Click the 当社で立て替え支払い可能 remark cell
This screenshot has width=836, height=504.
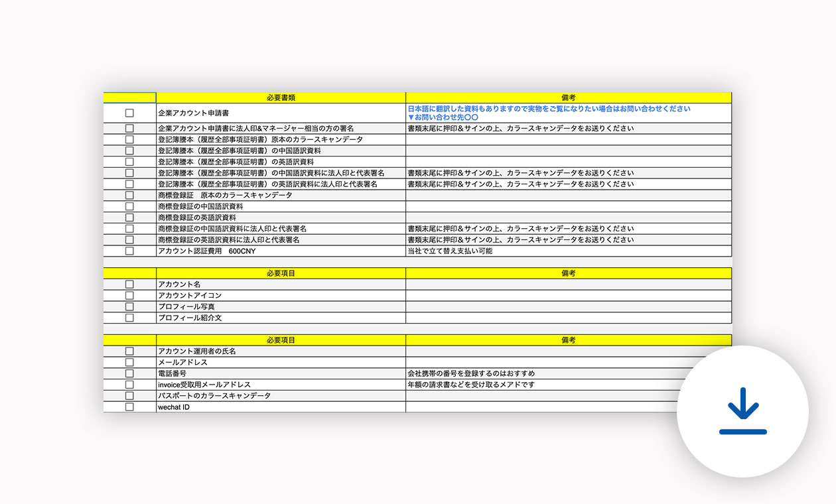pos(569,251)
